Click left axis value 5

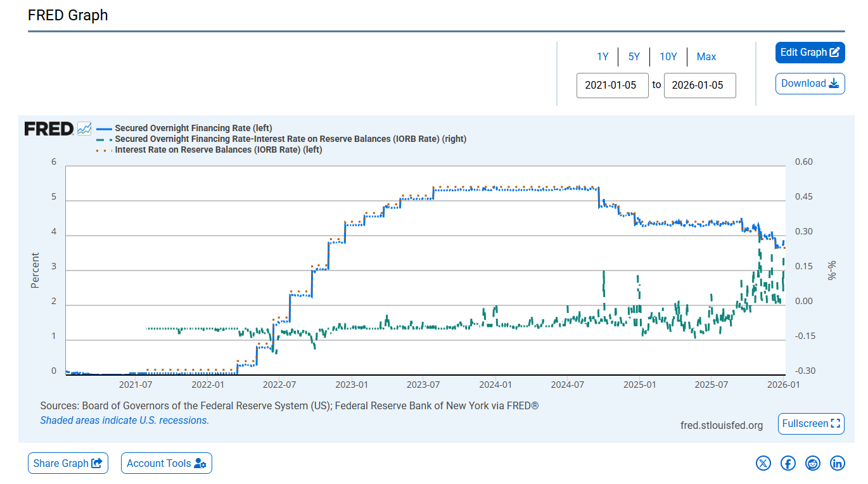coord(54,197)
